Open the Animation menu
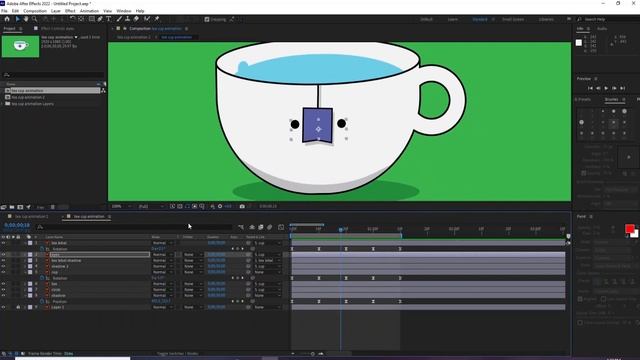Viewport: 640px width, 360px height. [x=89, y=11]
